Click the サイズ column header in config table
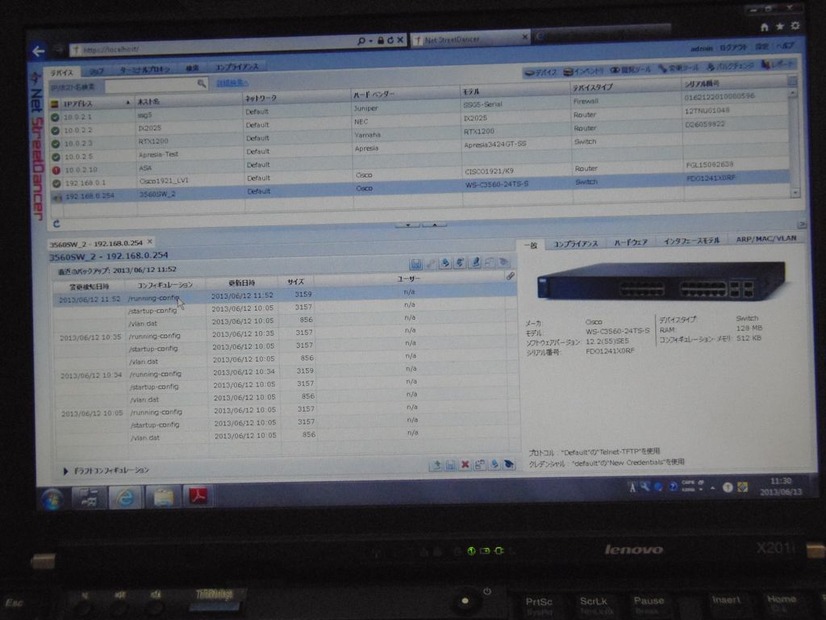 pyautogui.click(x=296, y=282)
